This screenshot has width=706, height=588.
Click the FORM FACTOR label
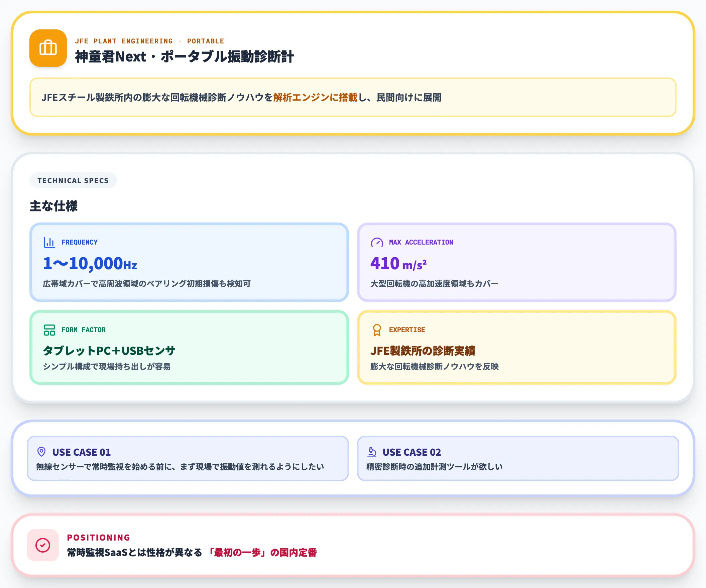pyautogui.click(x=83, y=330)
